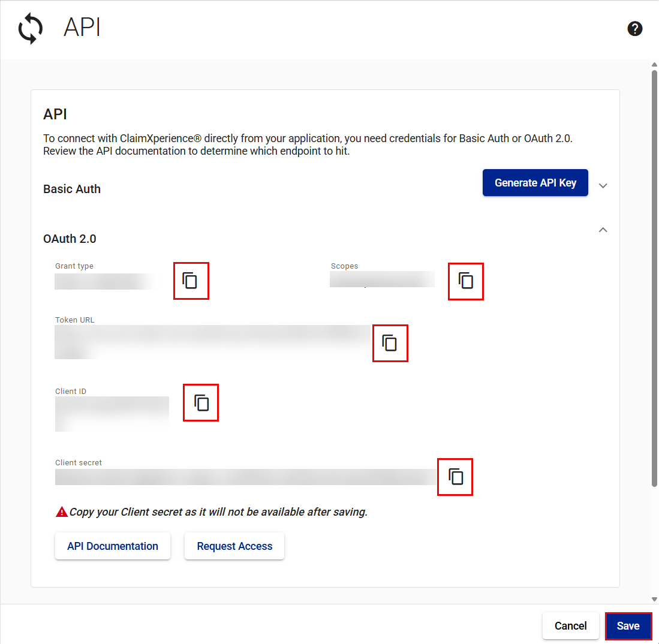Open the help question mark icon

[x=635, y=29]
